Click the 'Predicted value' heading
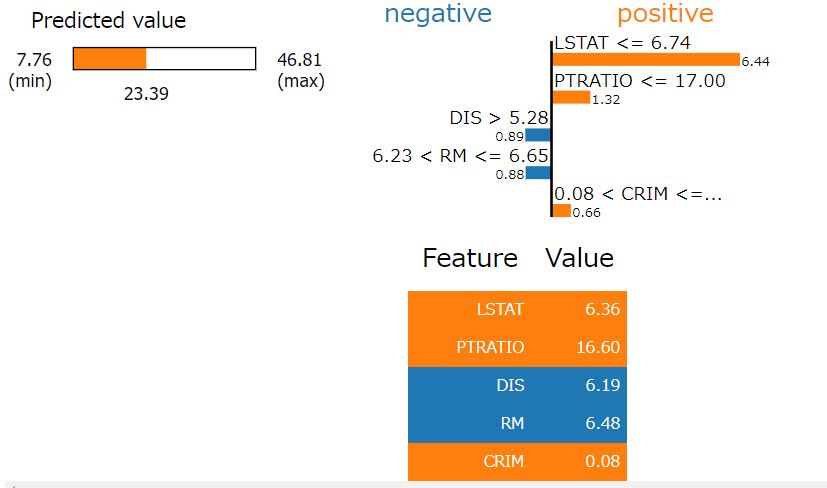This screenshot has height=488, width=827. tap(109, 21)
